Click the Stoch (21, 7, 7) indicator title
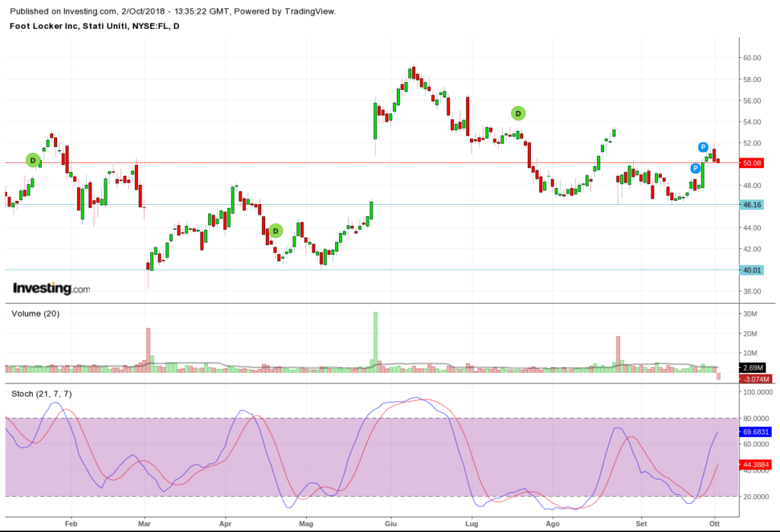 click(x=42, y=393)
